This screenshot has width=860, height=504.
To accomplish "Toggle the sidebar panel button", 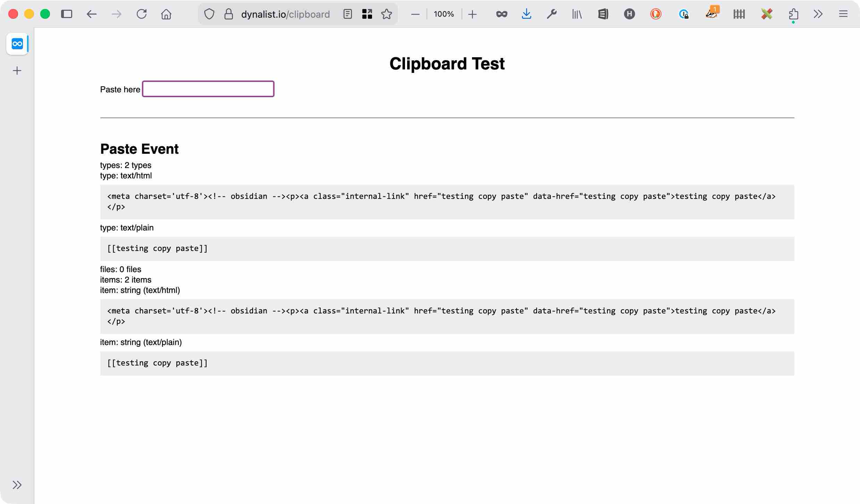I will coord(67,14).
